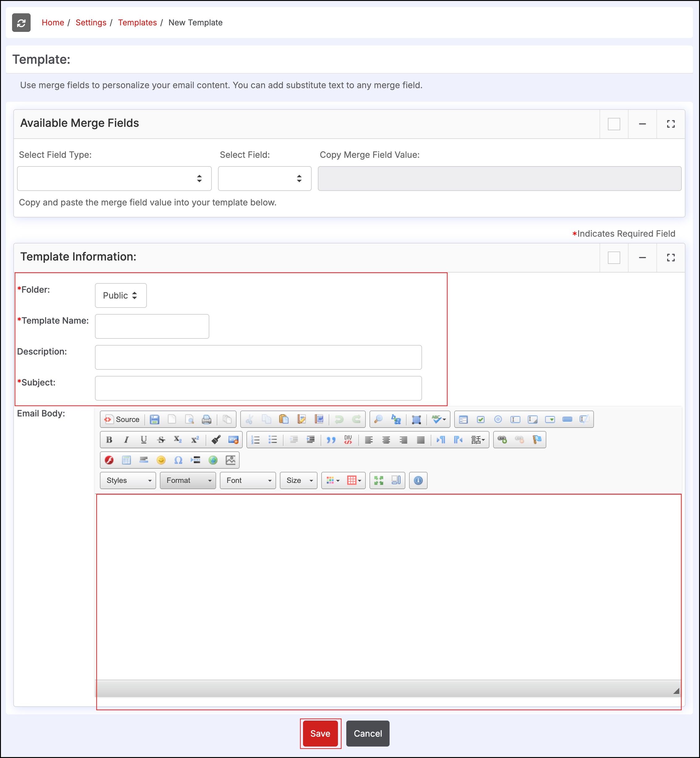700x758 pixels.
Task: Open the Folder Public dropdown
Action: pos(121,295)
